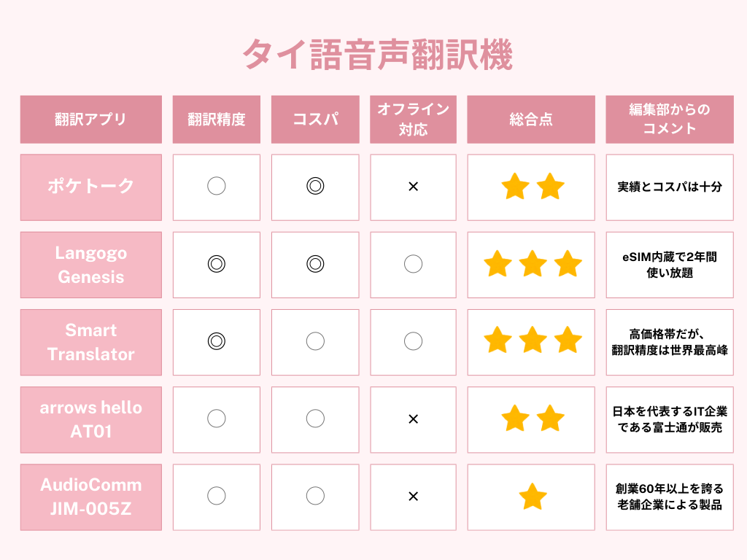Select the オフライン対応 column header

tap(413, 120)
